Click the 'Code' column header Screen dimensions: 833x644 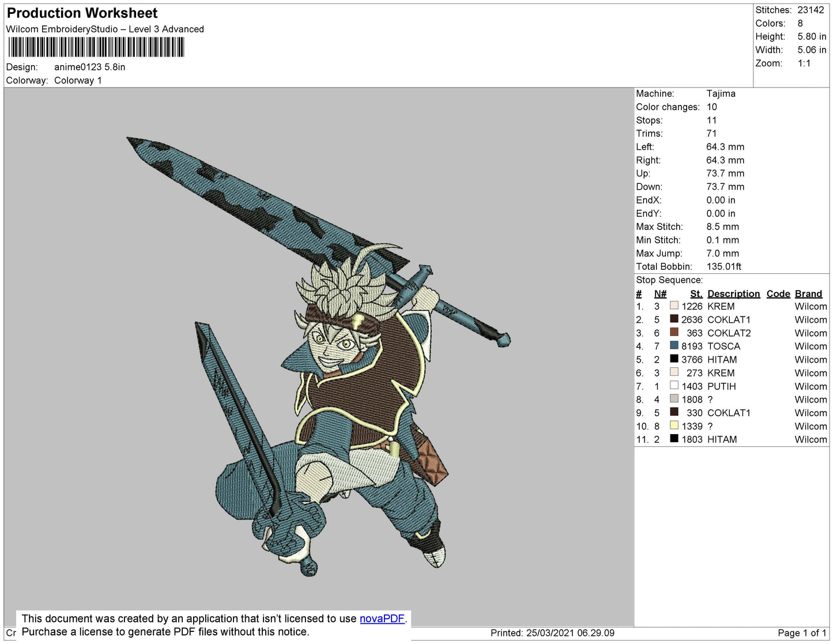point(778,293)
